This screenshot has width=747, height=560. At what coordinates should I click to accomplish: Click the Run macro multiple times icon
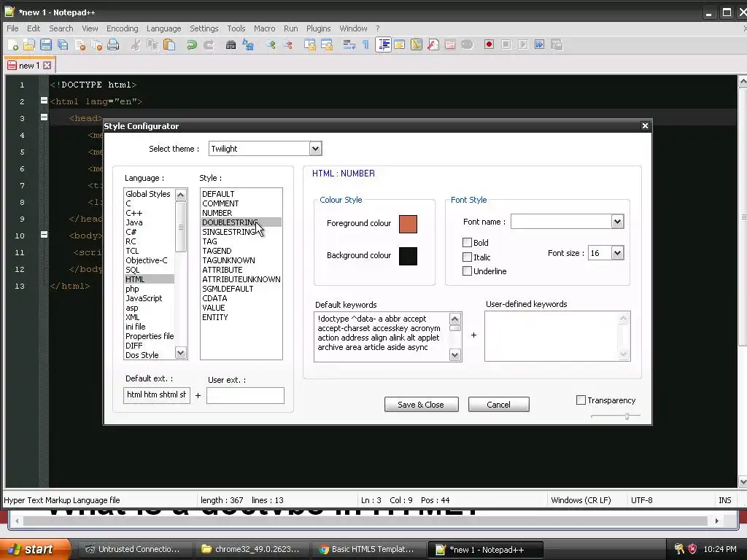(539, 44)
